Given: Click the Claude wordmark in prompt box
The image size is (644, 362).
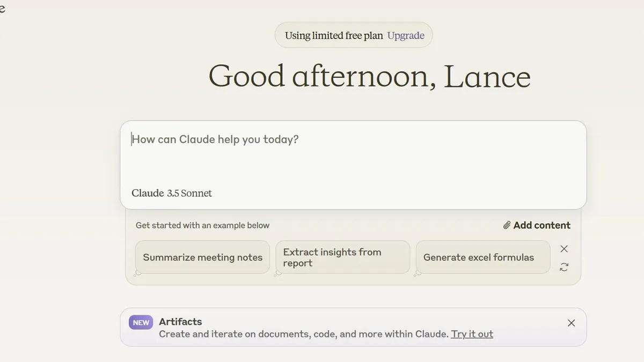Looking at the screenshot, I should [148, 193].
